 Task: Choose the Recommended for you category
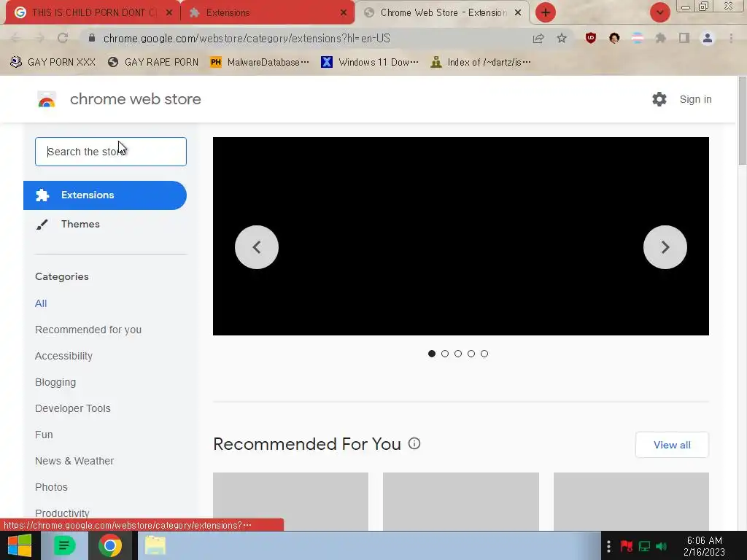88,330
